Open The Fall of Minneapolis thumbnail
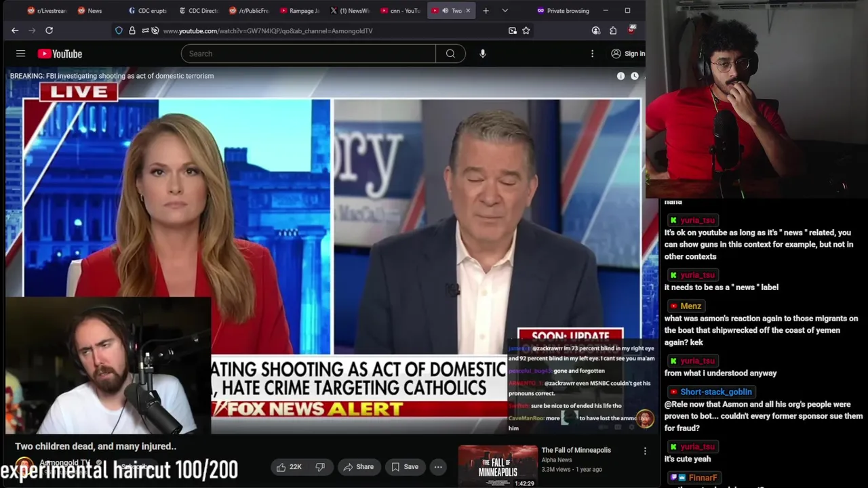 [x=498, y=466]
